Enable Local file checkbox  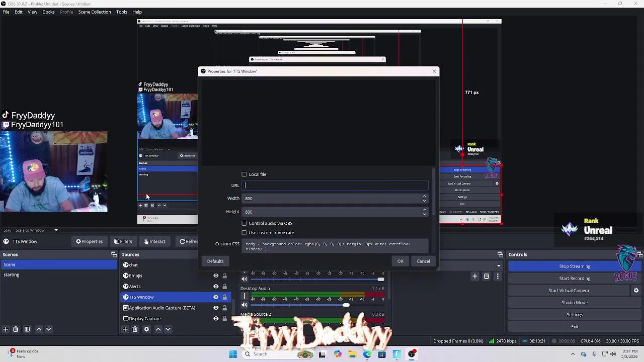(x=245, y=174)
